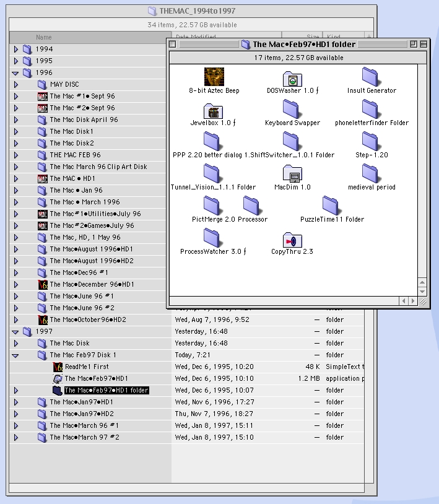This screenshot has width=439, height=504.
Task: Click The Mac•December 96•HD1 icon
Action: (x=43, y=284)
